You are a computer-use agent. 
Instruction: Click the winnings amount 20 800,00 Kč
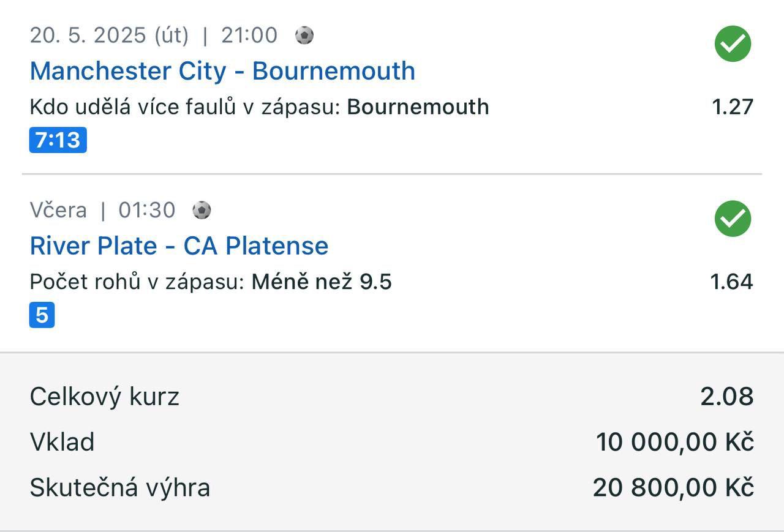point(673,488)
